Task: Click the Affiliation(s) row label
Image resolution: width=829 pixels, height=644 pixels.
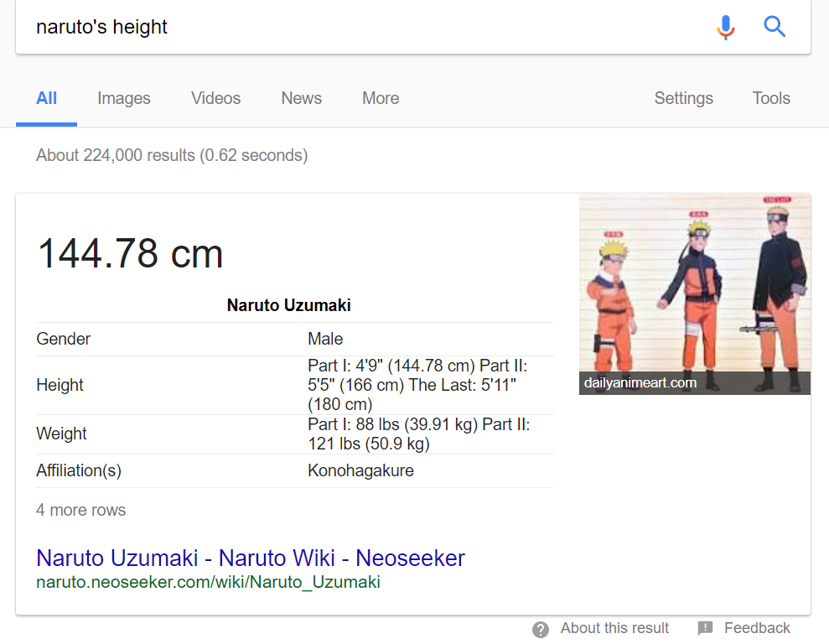Action: pos(79,470)
